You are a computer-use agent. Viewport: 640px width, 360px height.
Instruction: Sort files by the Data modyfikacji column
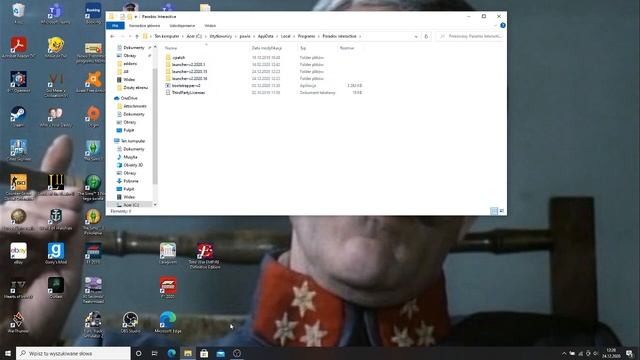pyautogui.click(x=267, y=48)
